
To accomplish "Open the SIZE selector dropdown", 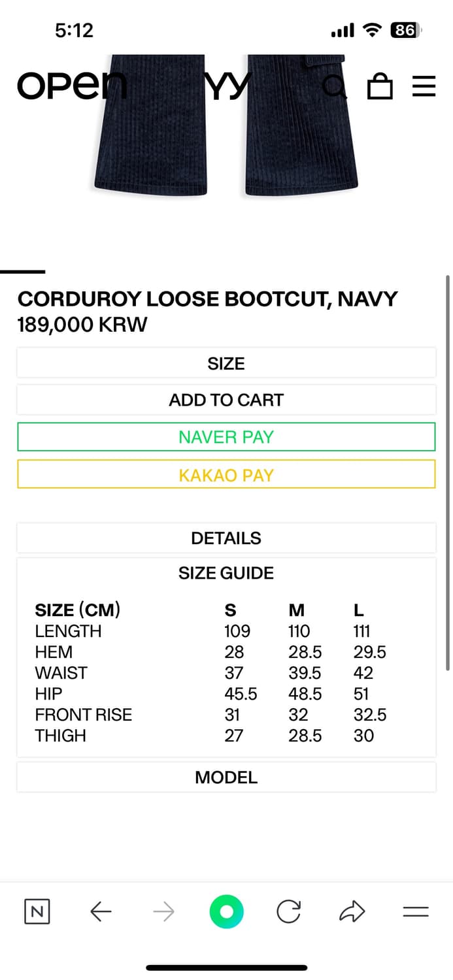I will tap(226, 363).
